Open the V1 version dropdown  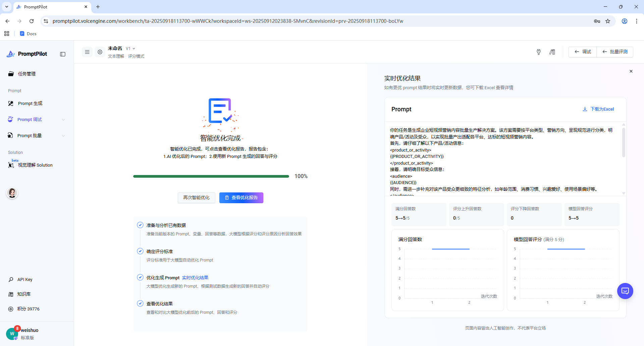click(130, 49)
